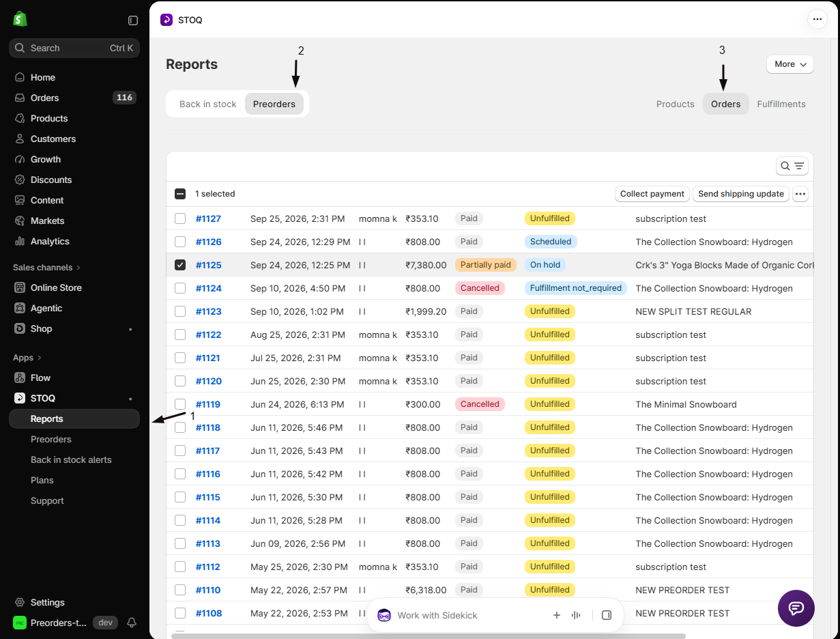Check the box for order #1112
This screenshot has width=840, height=639.
pyautogui.click(x=180, y=567)
